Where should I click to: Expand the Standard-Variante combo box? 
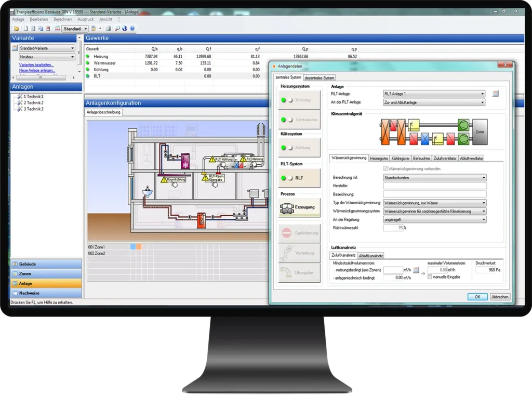[x=72, y=48]
